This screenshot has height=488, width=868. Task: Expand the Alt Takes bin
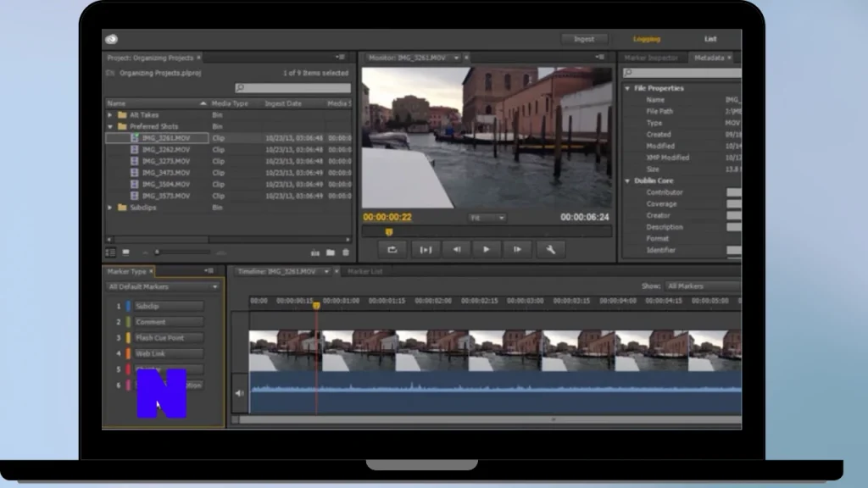tap(110, 115)
